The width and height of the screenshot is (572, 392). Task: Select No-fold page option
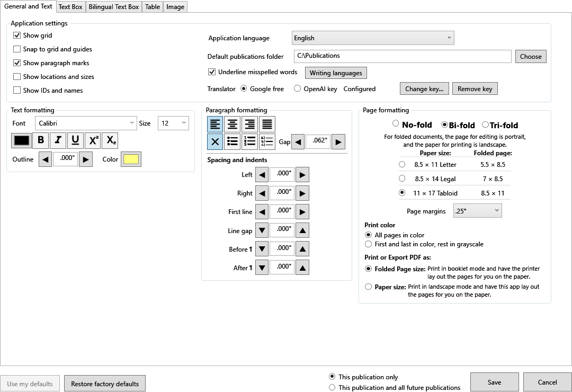pos(396,123)
